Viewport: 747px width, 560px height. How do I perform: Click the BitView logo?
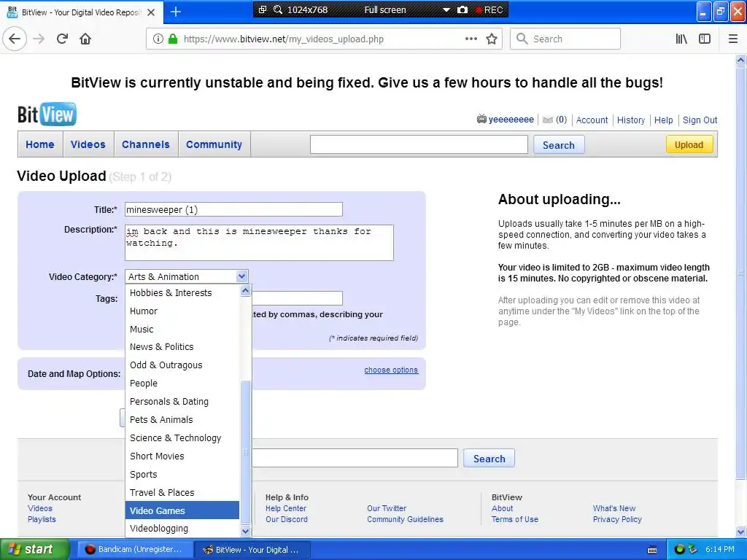(47, 114)
